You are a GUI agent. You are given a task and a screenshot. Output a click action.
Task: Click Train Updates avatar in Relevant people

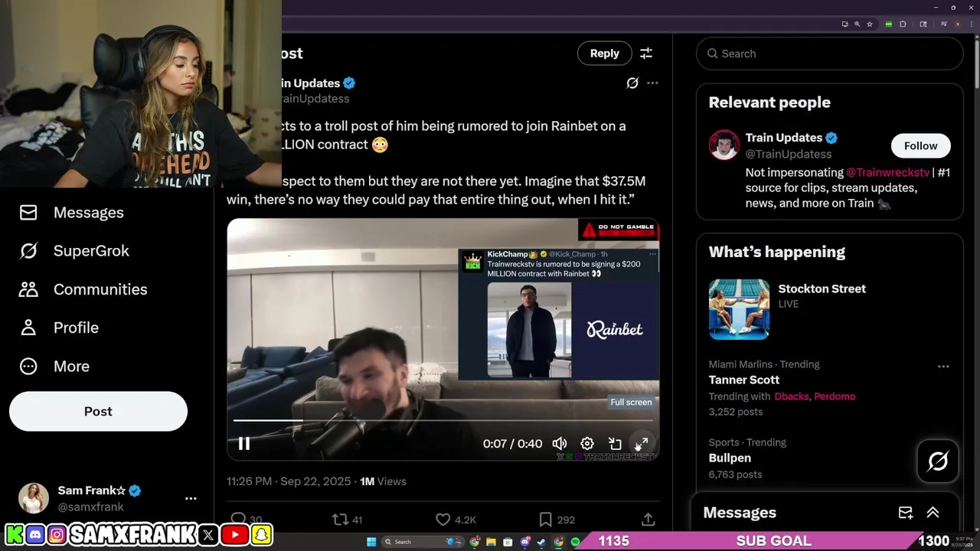[724, 145]
